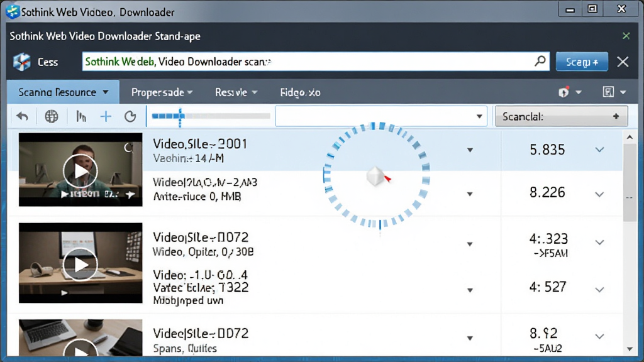The width and height of the screenshot is (644, 362).
Task: Click the Mibbjnped uwn text
Action: (x=188, y=300)
